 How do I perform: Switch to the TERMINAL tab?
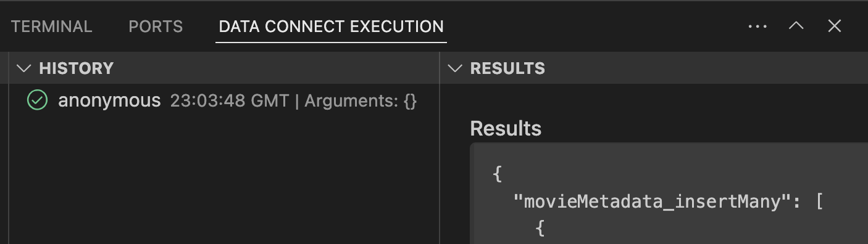[x=52, y=26]
